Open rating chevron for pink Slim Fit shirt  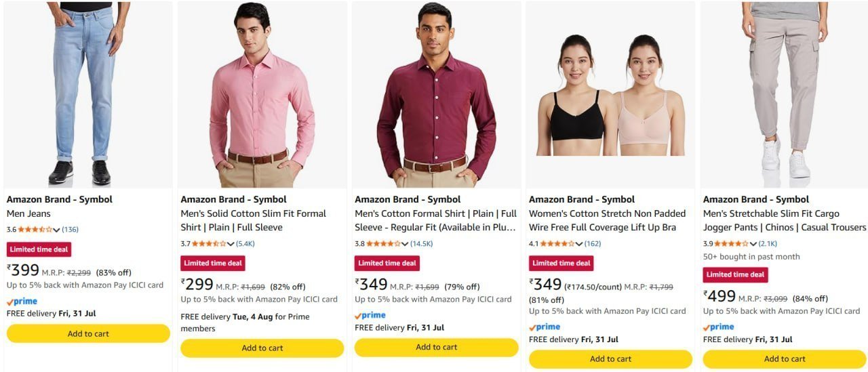tap(231, 244)
